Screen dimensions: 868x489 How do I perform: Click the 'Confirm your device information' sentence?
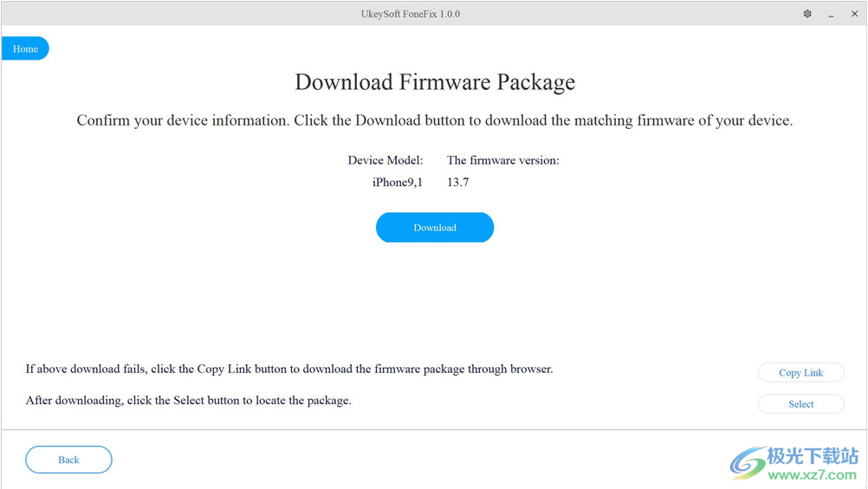435,120
